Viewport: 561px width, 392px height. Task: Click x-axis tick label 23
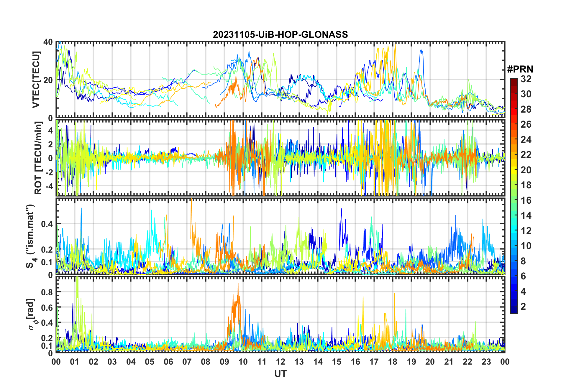pyautogui.click(x=486, y=362)
